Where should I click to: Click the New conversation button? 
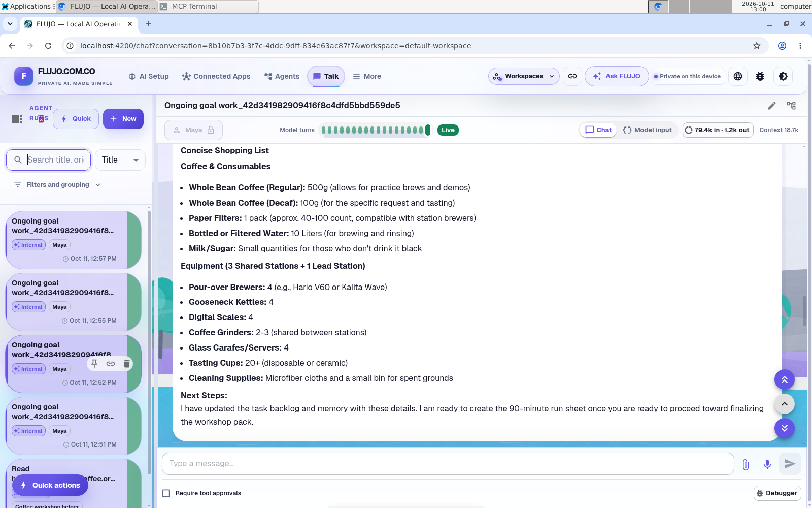point(123,119)
